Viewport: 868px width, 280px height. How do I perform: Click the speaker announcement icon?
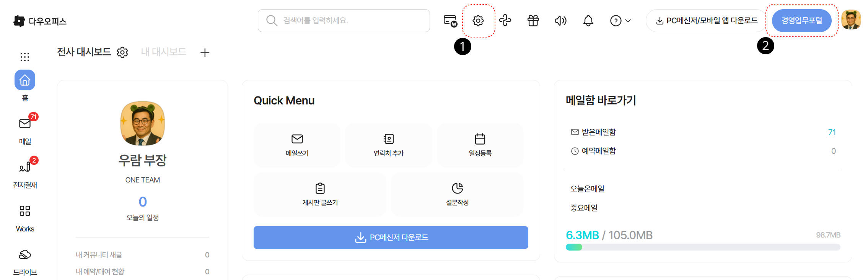point(560,21)
